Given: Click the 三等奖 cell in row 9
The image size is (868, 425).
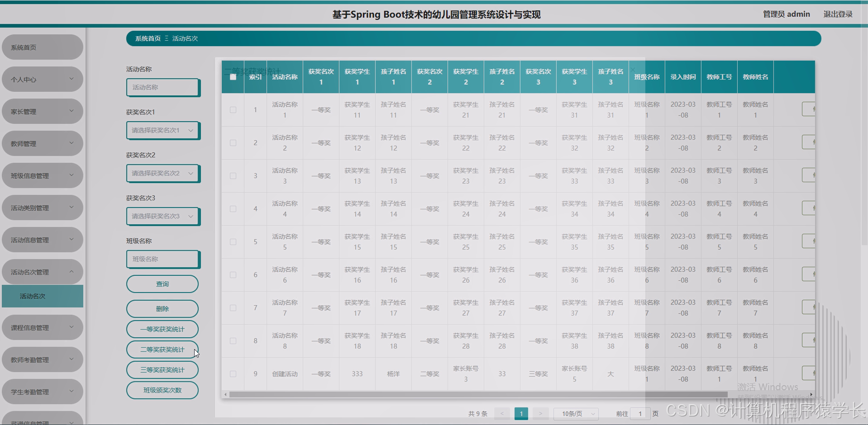Looking at the screenshot, I should click(x=538, y=374).
